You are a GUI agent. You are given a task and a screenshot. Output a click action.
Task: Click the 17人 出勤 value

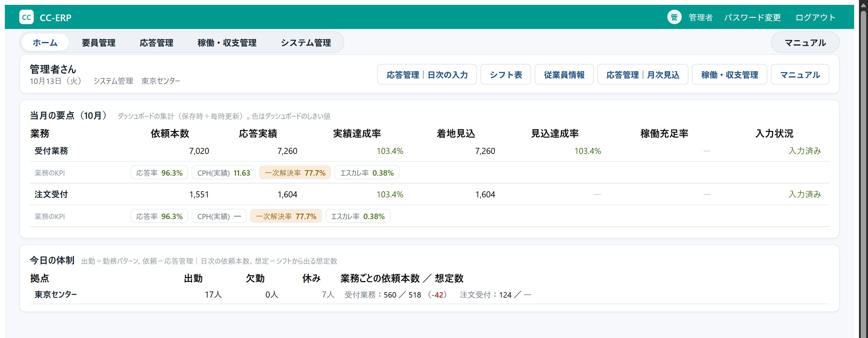(x=213, y=295)
